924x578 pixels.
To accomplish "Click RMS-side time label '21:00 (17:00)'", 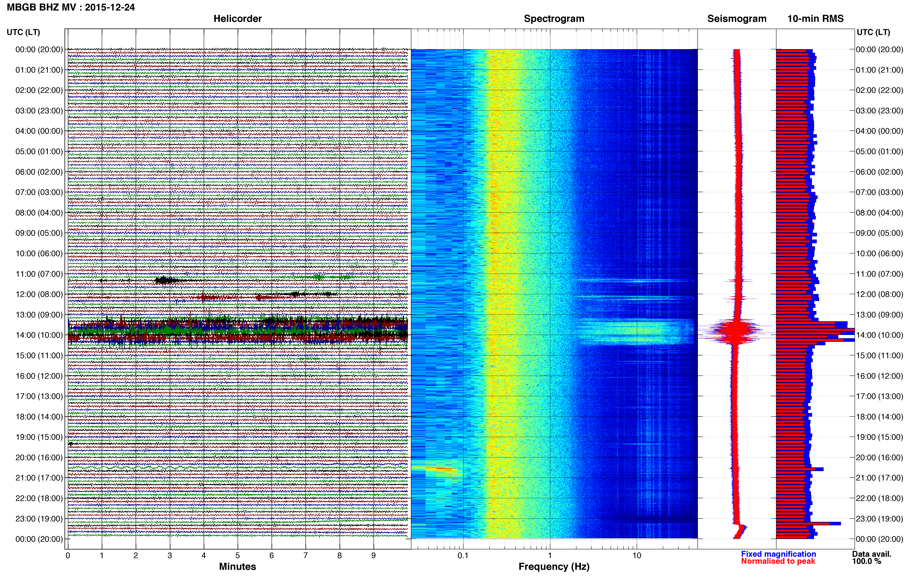I will [x=880, y=478].
